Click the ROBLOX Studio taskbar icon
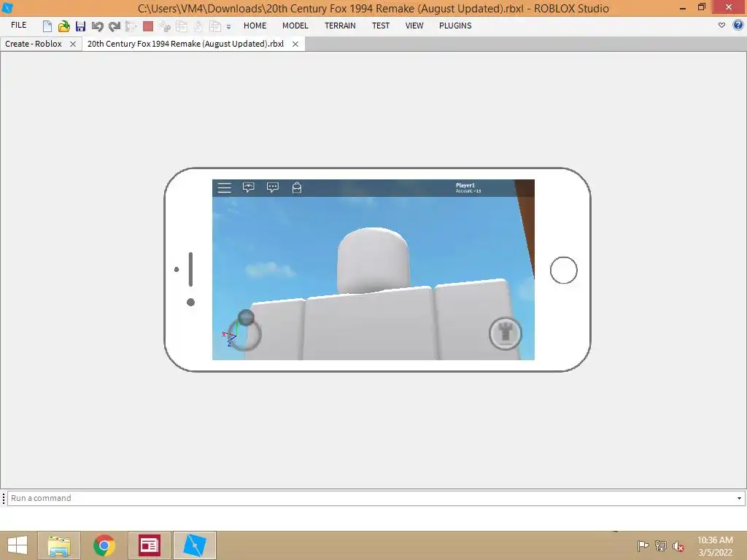The height and width of the screenshot is (560, 747). pyautogui.click(x=194, y=545)
